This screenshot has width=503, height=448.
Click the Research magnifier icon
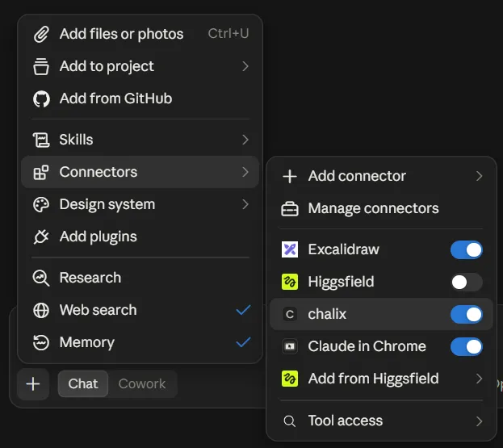coord(41,278)
